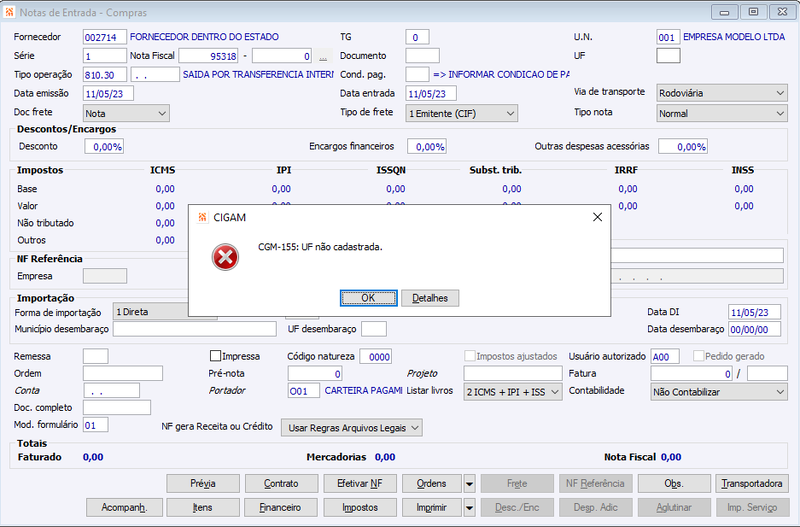Screen dimensions: 800x527
Task: Open the Transportadora button
Action: coord(752,484)
